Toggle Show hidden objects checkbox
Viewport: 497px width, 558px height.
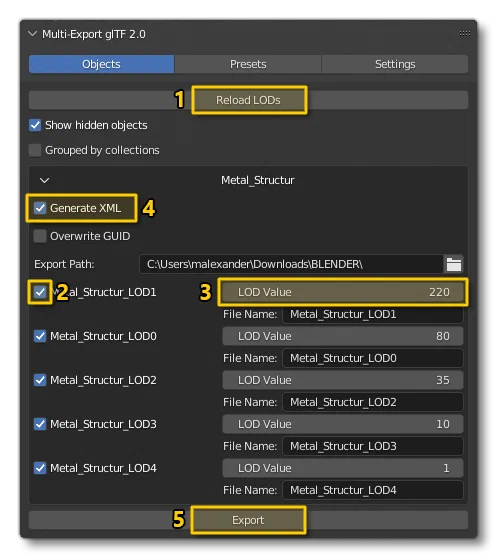(35, 125)
